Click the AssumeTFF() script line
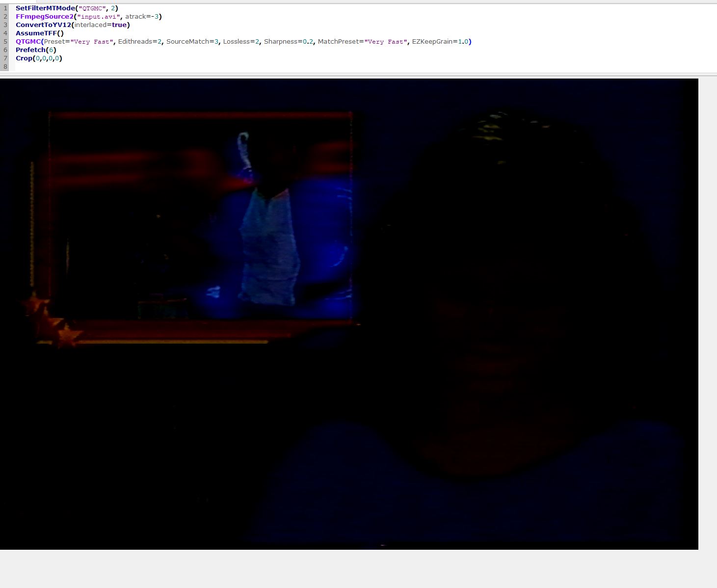This screenshot has width=717, height=588. point(40,33)
